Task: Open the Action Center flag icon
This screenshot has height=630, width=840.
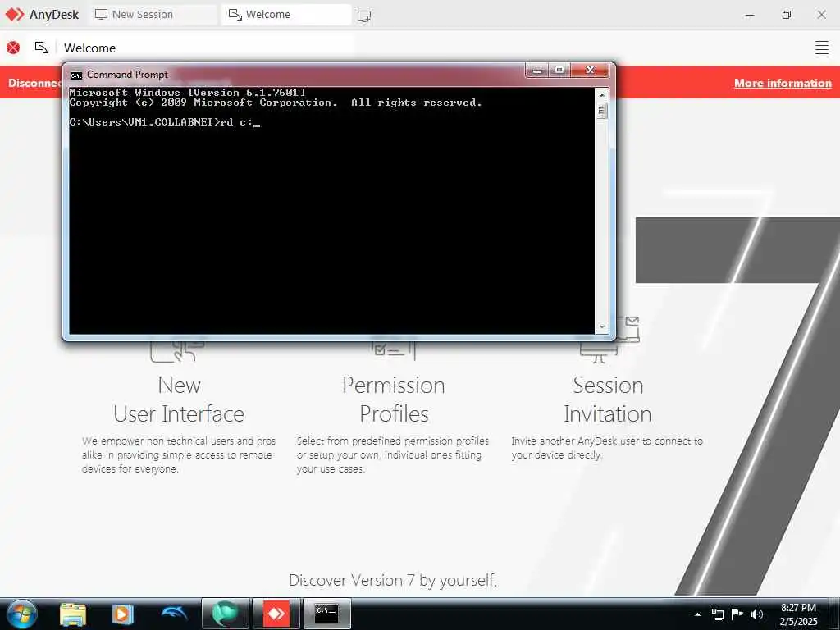Action: pyautogui.click(x=737, y=614)
